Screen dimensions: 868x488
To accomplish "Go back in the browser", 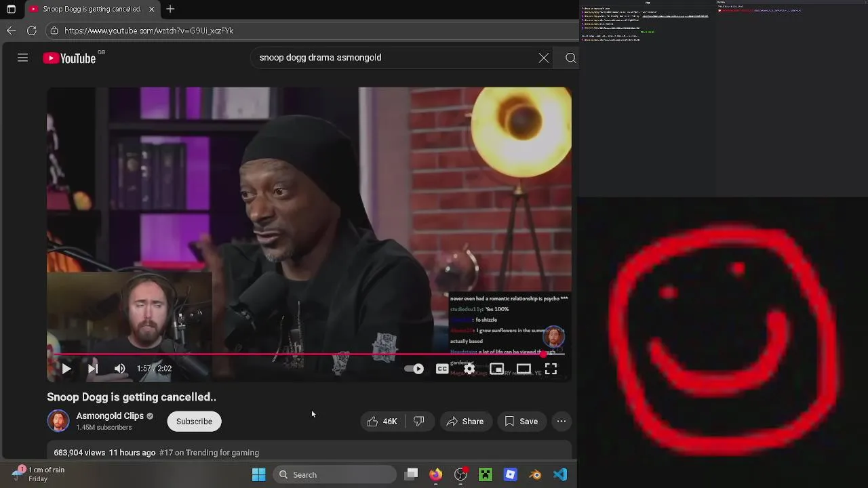I will click(x=12, y=30).
